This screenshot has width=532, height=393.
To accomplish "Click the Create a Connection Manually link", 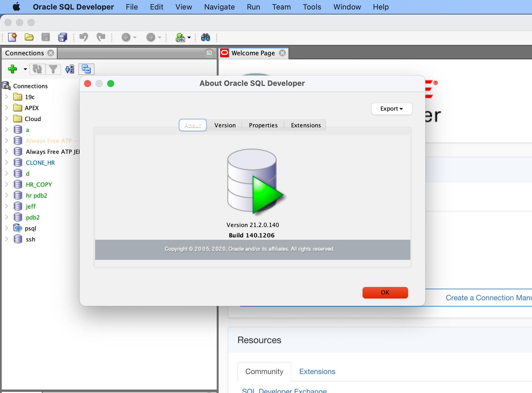I will pyautogui.click(x=489, y=298).
